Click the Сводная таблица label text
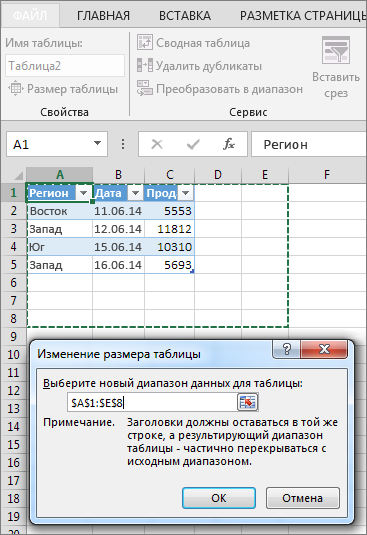 coord(203,43)
